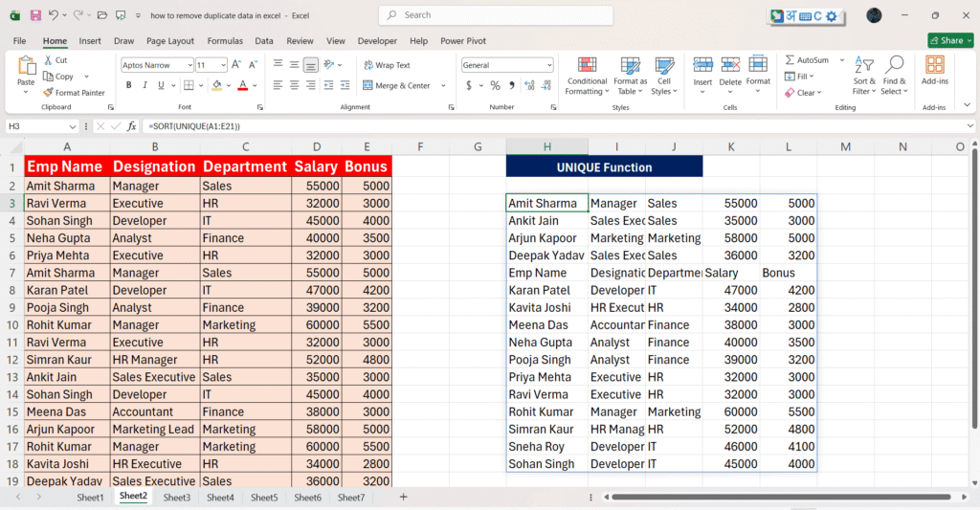Toggle Underline formatting
The height and width of the screenshot is (510, 980).
161,85
